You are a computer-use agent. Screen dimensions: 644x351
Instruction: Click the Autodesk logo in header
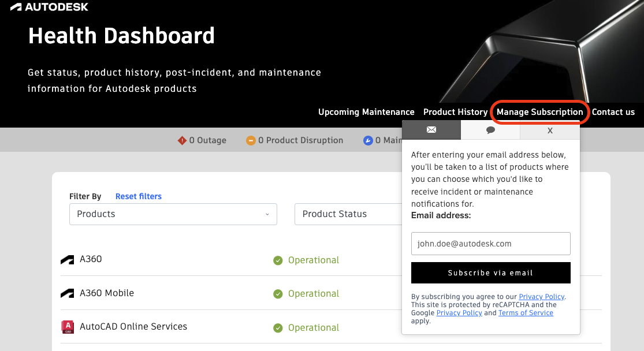[x=49, y=8]
